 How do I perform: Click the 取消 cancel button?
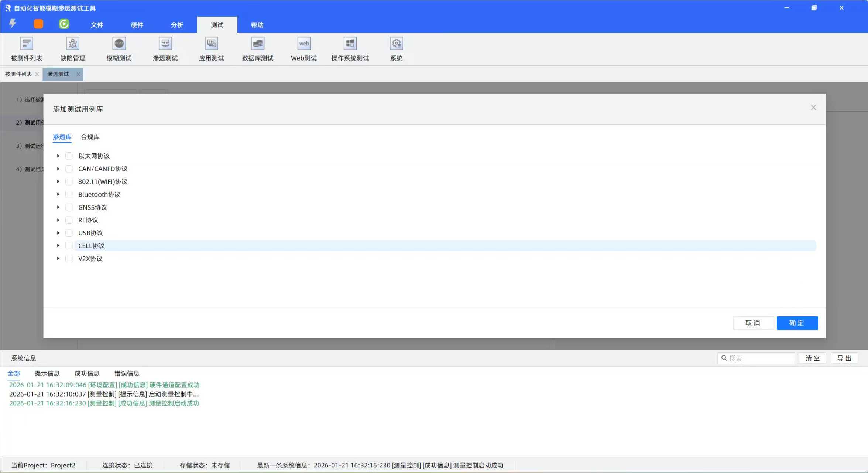[753, 323]
